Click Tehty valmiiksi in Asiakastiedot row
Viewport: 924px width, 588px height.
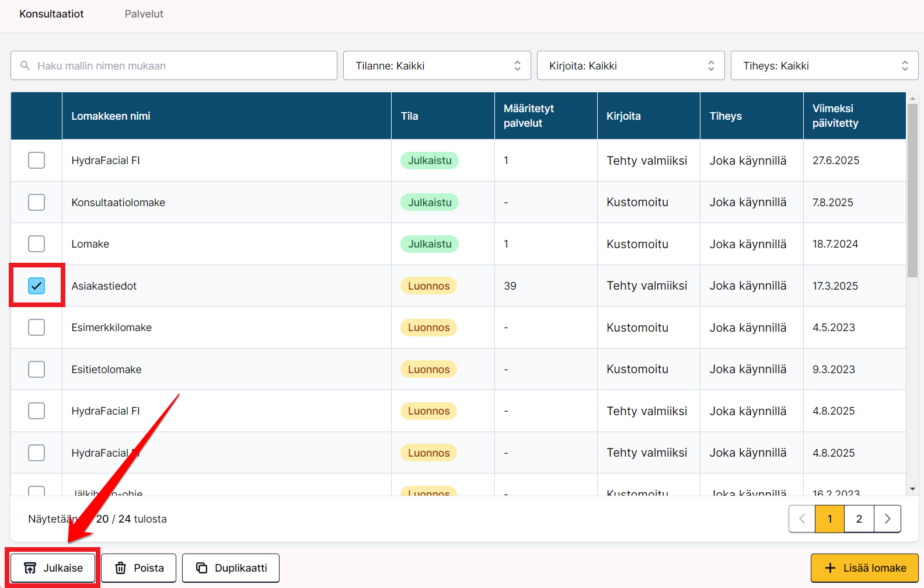(647, 286)
